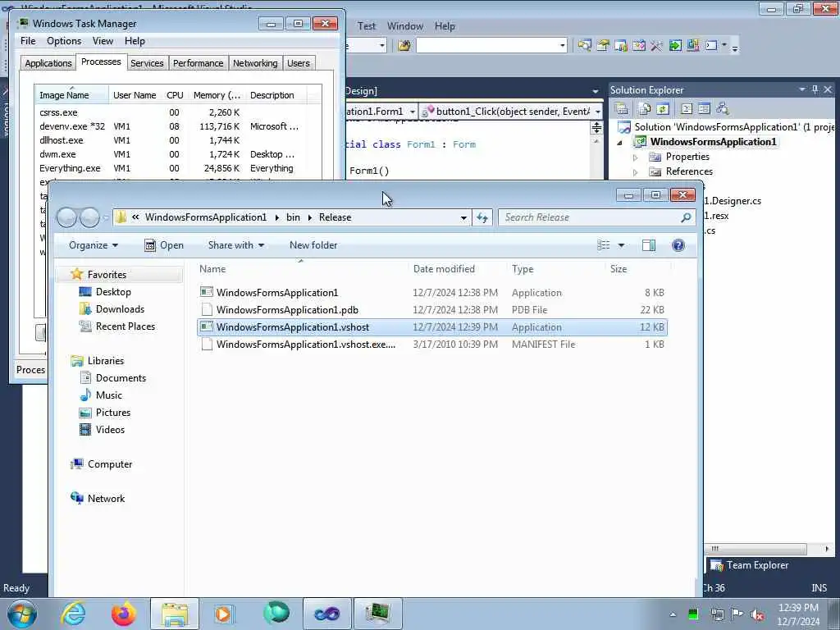Open the button1_Click members dropdown
The image size is (840, 630).
598,112
